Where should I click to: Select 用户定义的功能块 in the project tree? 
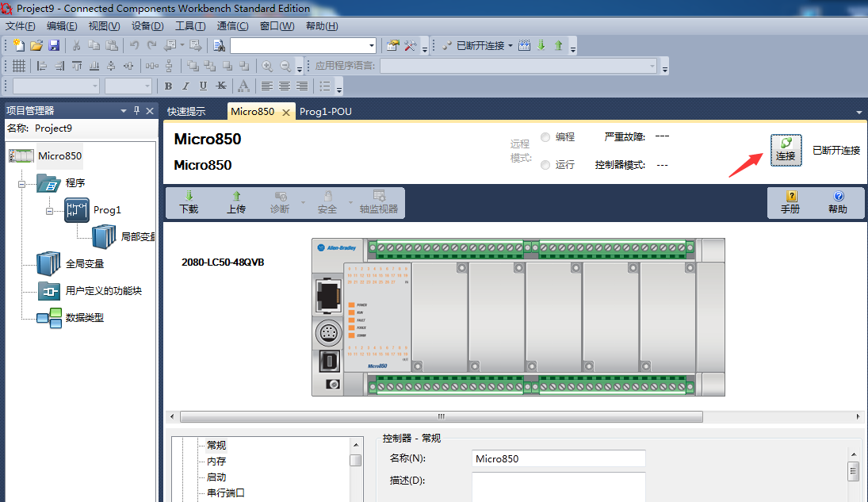104,291
